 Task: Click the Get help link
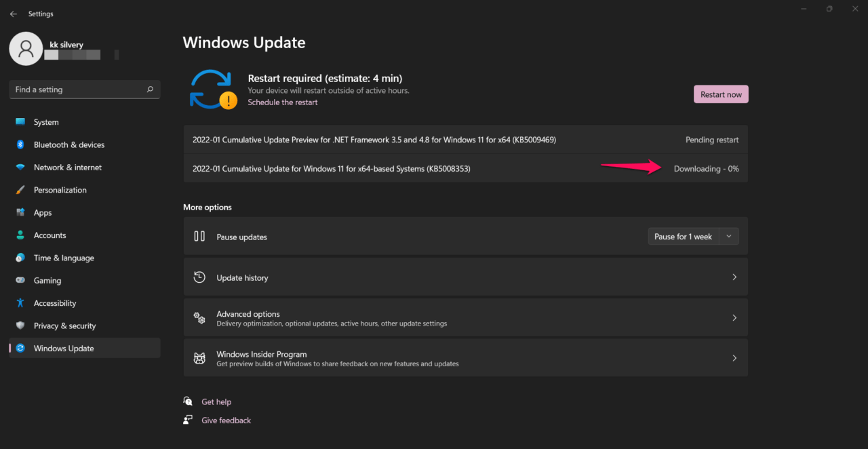pyautogui.click(x=216, y=402)
